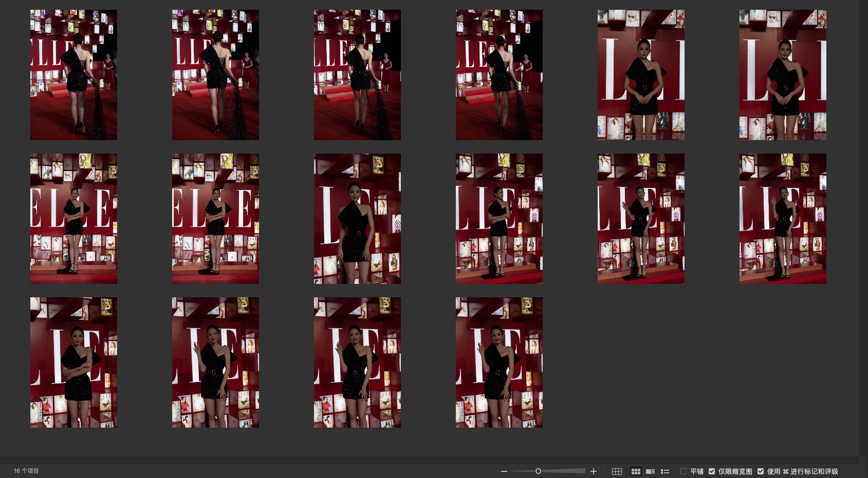
Task: Click the thumbnail size slider handle
Action: [x=538, y=471]
